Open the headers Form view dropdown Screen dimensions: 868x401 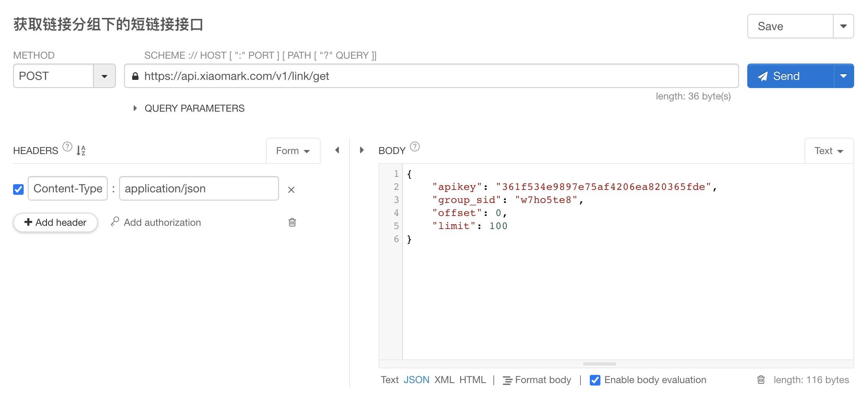click(x=293, y=151)
